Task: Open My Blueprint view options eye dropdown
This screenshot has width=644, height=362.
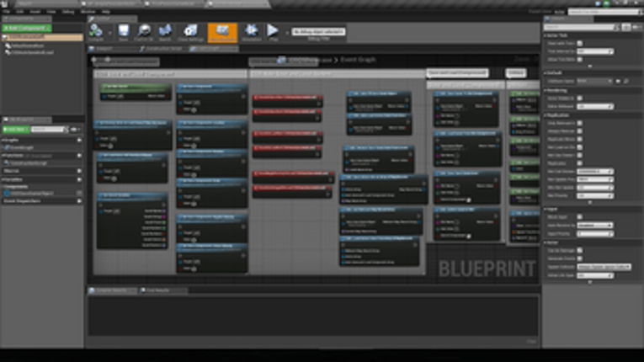Action: pos(76,130)
